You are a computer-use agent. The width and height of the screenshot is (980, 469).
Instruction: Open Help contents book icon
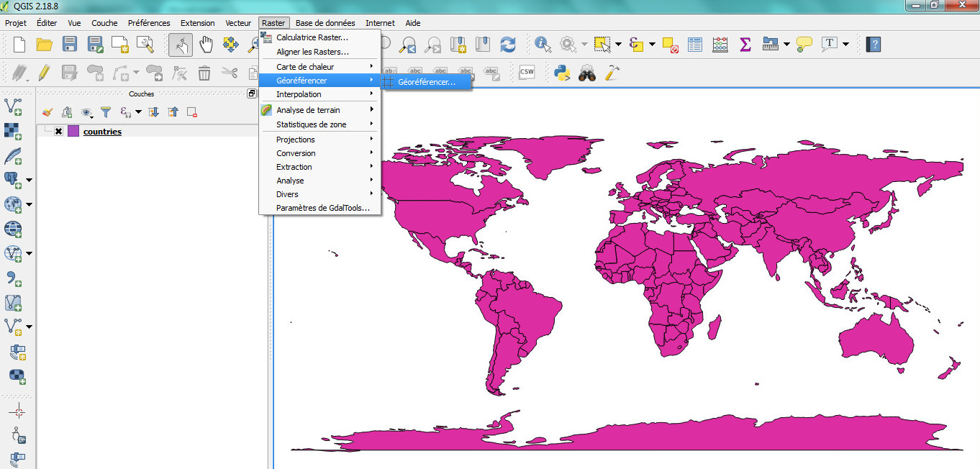click(874, 45)
